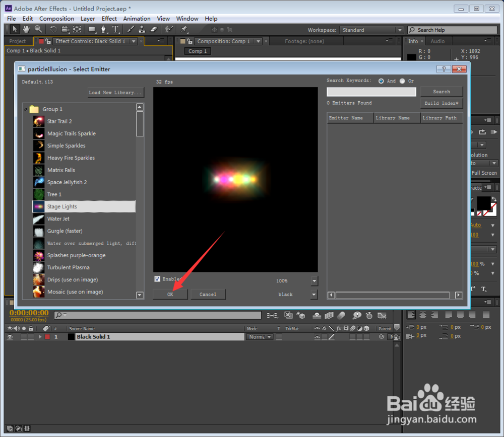Select the Eraser tool
Screen dimensions: 504x437
tap(154, 30)
